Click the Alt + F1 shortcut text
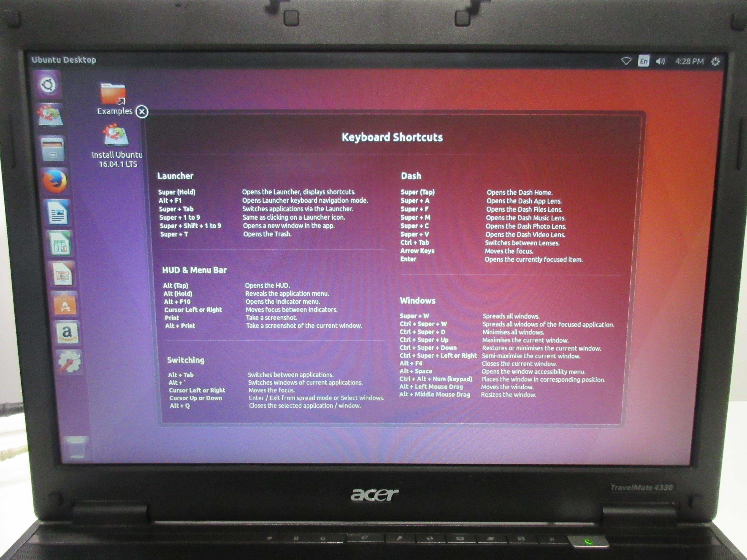Viewport: 747px width, 560px height. [x=170, y=200]
